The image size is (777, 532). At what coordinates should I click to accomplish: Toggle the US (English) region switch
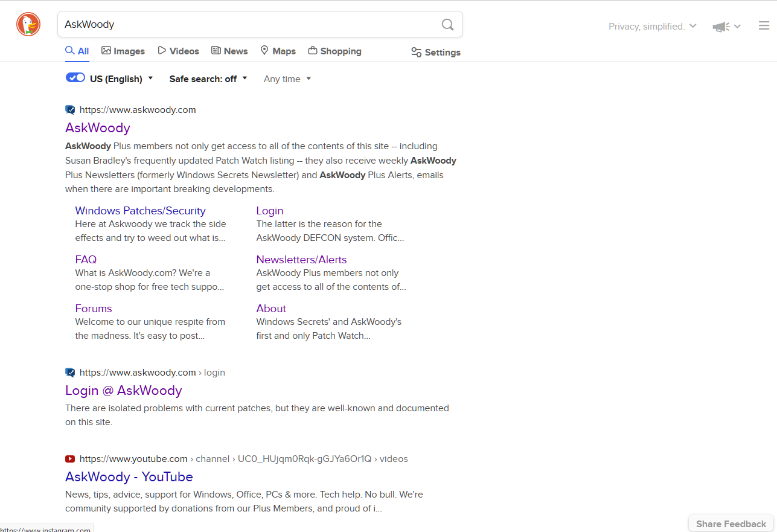75,78
